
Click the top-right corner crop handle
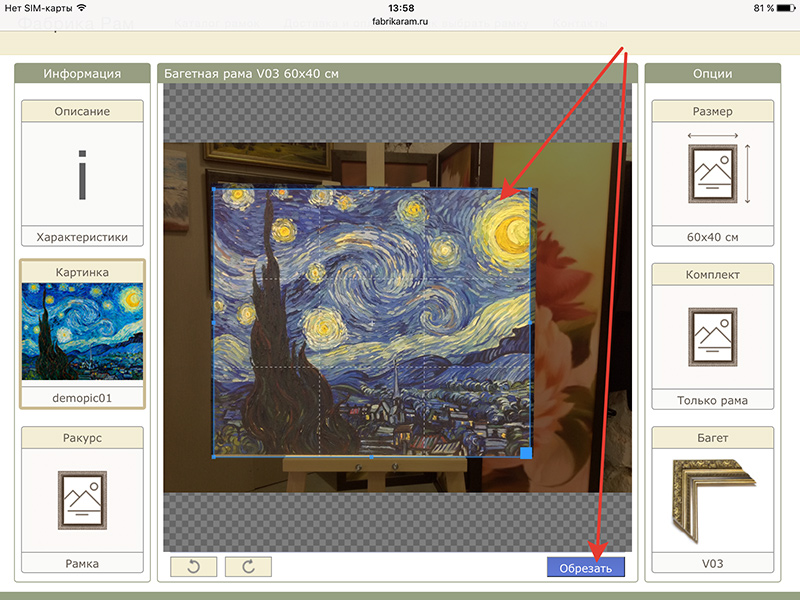[x=531, y=189]
